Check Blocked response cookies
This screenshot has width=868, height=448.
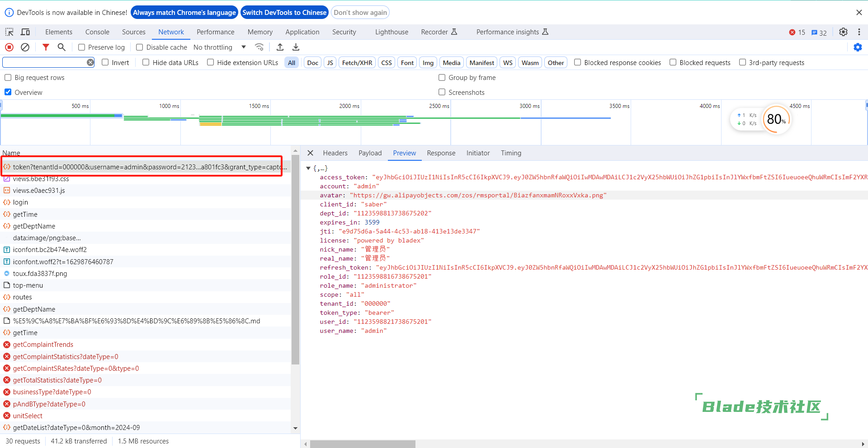click(577, 62)
